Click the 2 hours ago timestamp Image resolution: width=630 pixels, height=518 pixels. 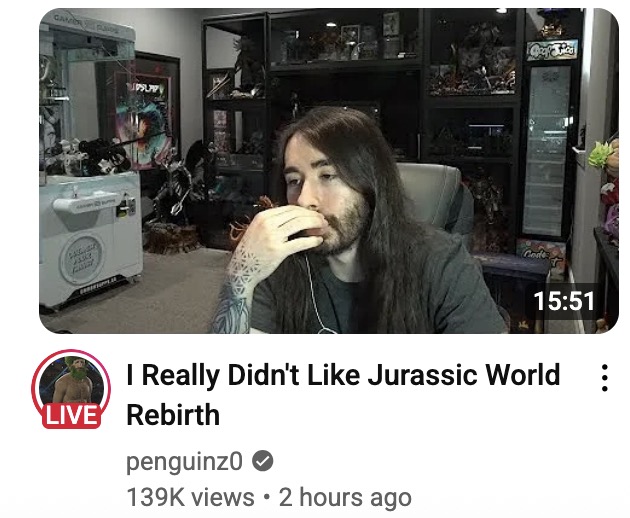coord(345,497)
